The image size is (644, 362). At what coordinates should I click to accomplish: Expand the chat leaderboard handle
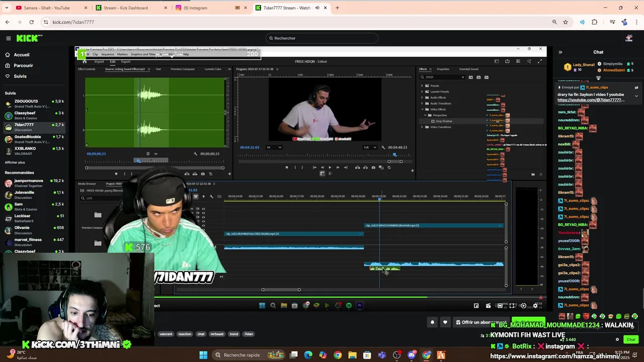pos(598,78)
